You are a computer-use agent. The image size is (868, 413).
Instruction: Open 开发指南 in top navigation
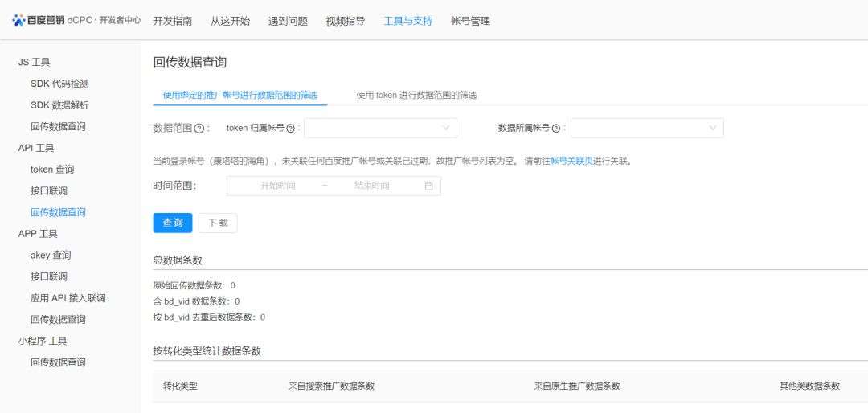pyautogui.click(x=172, y=21)
